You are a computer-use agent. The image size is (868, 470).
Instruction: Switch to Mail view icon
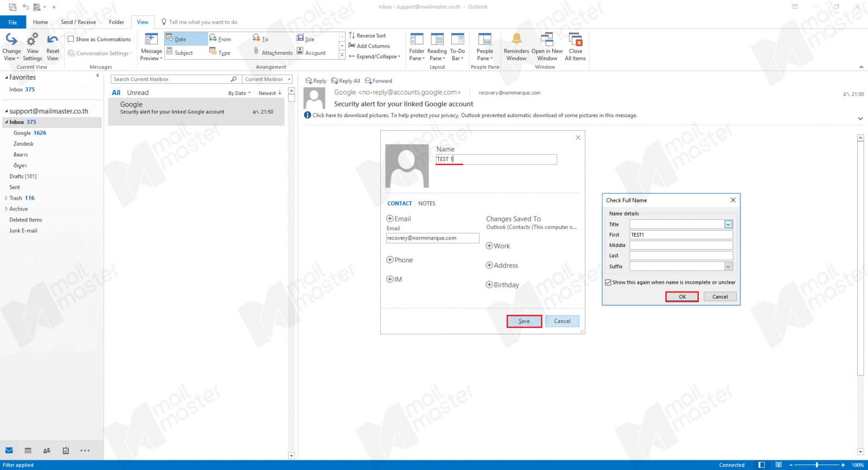point(9,450)
